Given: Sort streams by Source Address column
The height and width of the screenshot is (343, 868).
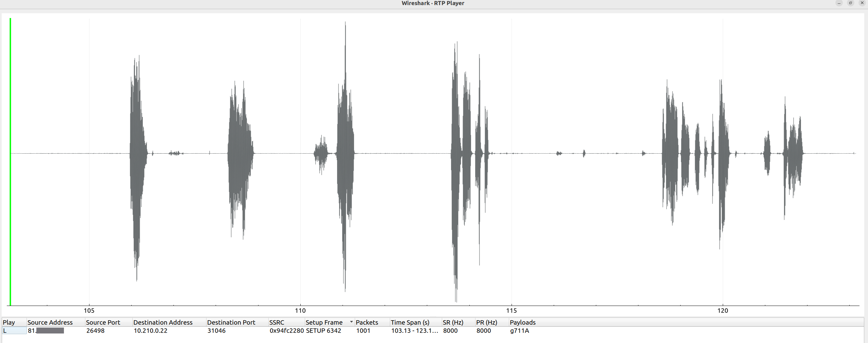Looking at the screenshot, I should [x=50, y=322].
